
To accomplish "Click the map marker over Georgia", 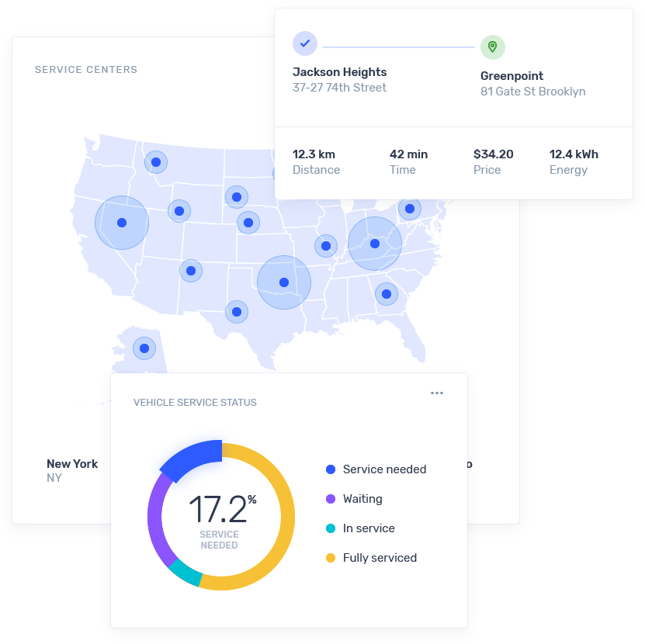I will [386, 294].
